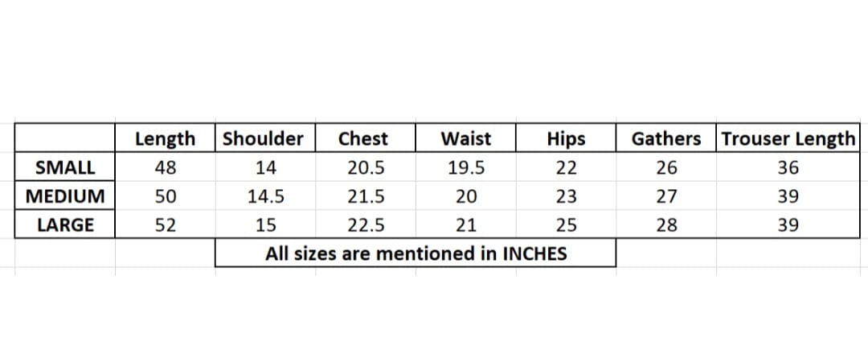Viewport: 868px width, 350px height.
Task: Select the Gathers header cell
Action: click(666, 138)
